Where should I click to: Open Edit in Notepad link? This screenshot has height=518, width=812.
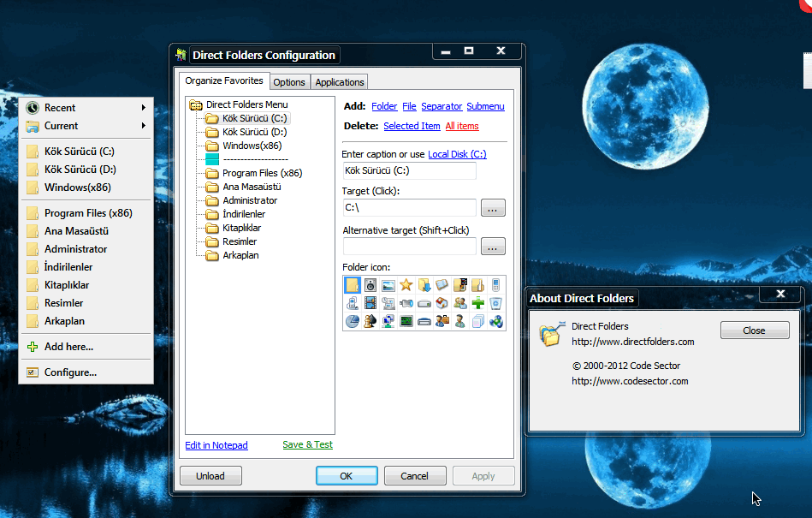coord(216,445)
